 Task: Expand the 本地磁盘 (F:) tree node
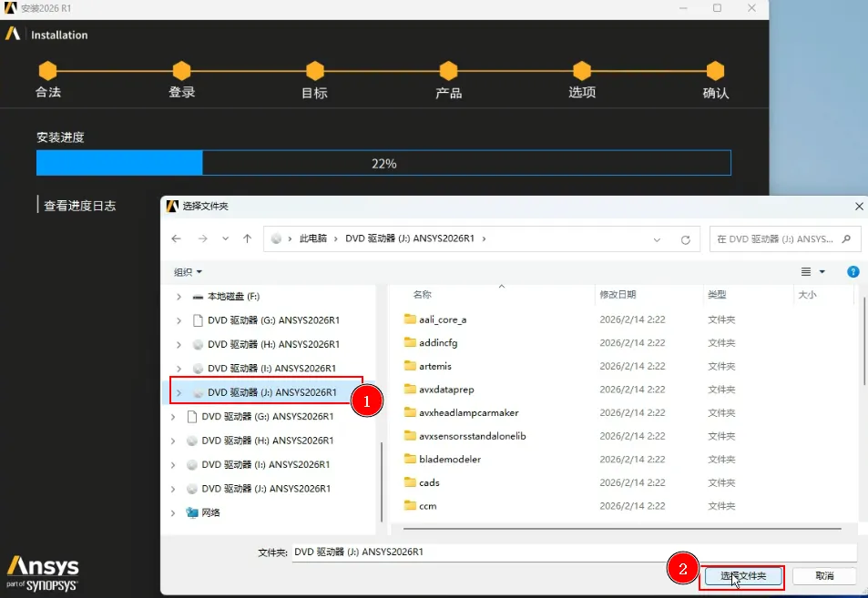pos(179,297)
